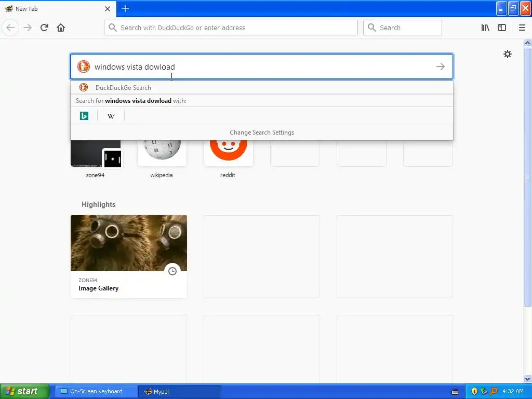Image resolution: width=532 pixels, height=399 pixels.
Task: Reload the current page
Action: click(x=45, y=28)
